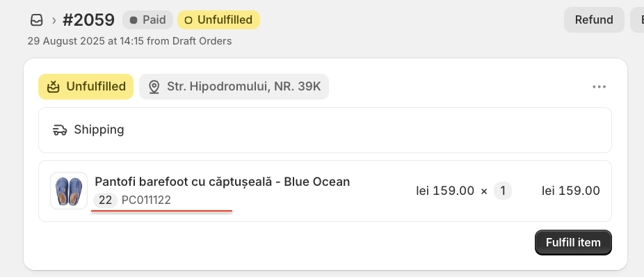Click the Str. Hipodromului, NR. 39K location

[234, 87]
